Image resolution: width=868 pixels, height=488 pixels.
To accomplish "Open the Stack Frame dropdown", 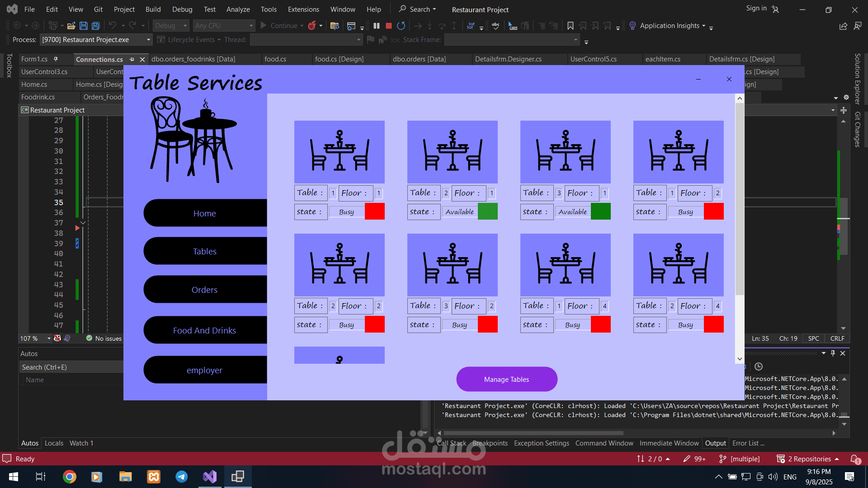I will pyautogui.click(x=512, y=40).
